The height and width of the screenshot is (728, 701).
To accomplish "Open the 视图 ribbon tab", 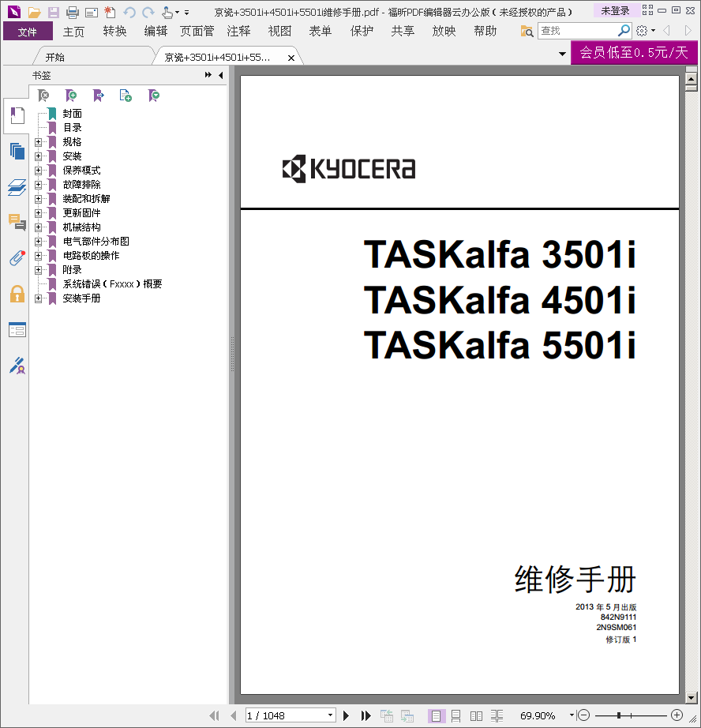I will tap(279, 31).
